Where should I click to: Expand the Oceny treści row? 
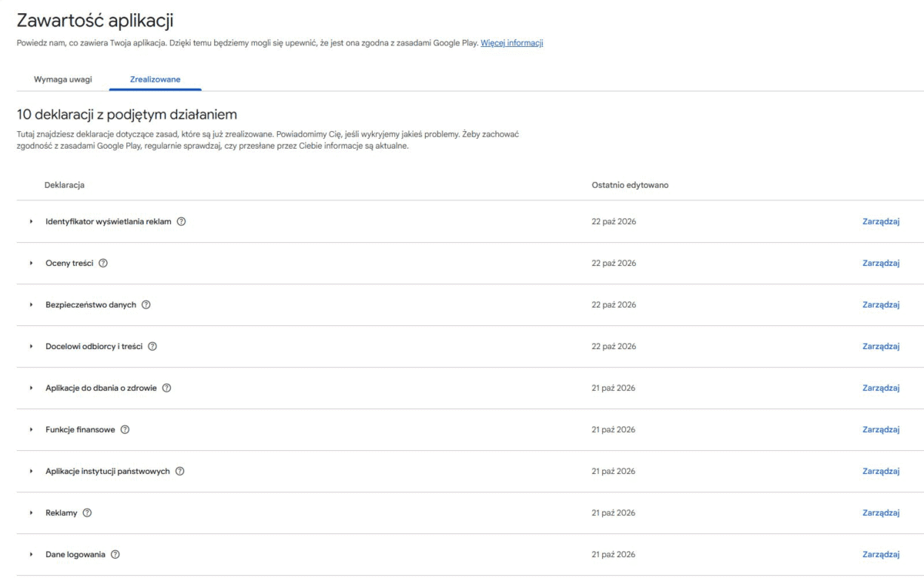pyautogui.click(x=32, y=263)
